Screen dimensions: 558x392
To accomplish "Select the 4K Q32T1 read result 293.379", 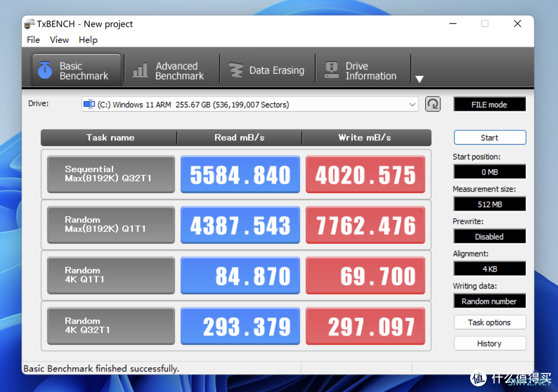I will [240, 326].
